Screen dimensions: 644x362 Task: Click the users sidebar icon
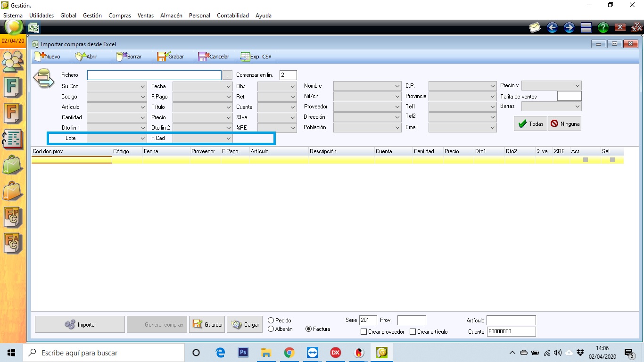tap(13, 61)
